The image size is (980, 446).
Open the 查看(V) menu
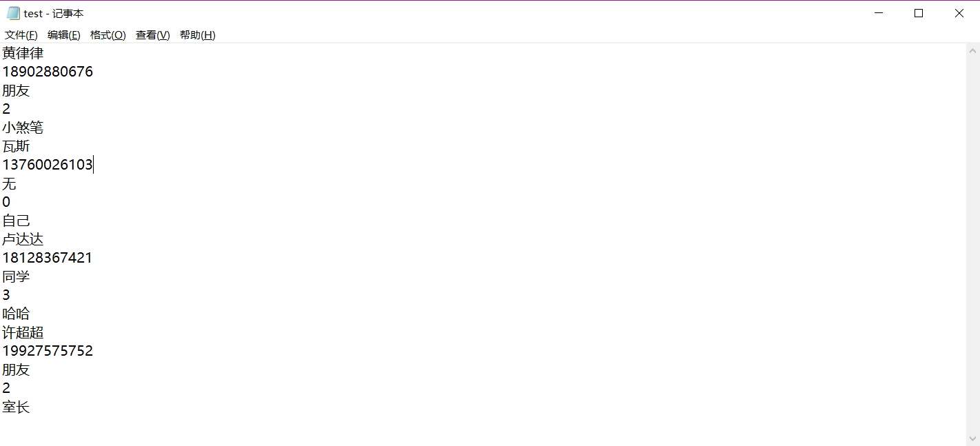(x=153, y=35)
